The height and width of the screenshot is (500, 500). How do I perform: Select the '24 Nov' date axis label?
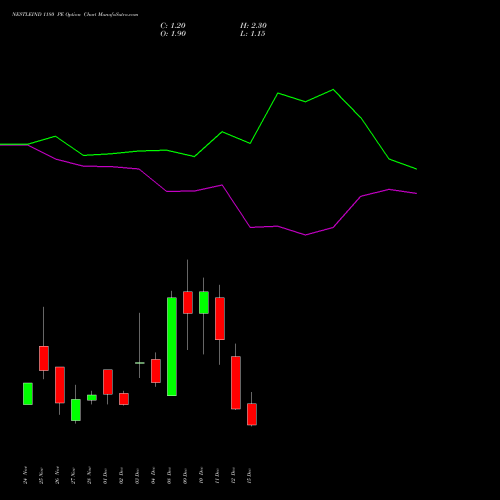pos(26,475)
